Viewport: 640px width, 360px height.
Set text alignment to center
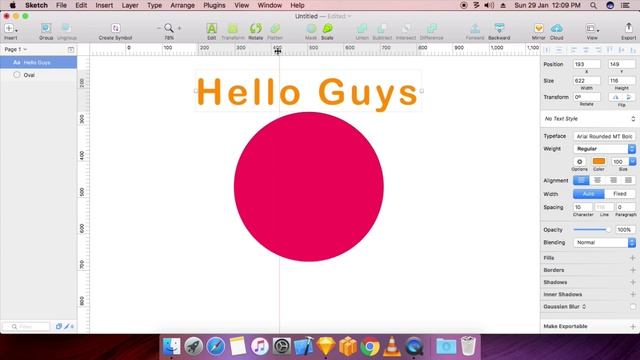597,180
